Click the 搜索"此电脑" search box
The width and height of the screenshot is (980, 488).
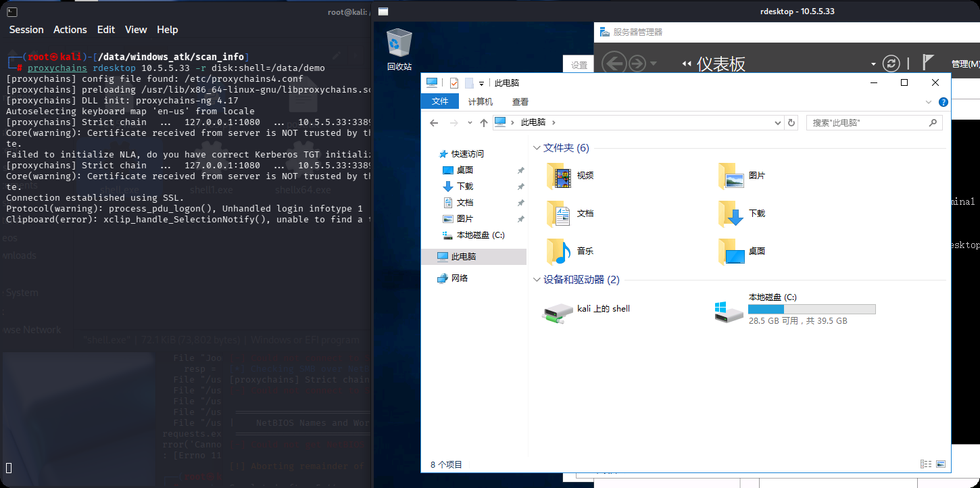[x=867, y=123]
